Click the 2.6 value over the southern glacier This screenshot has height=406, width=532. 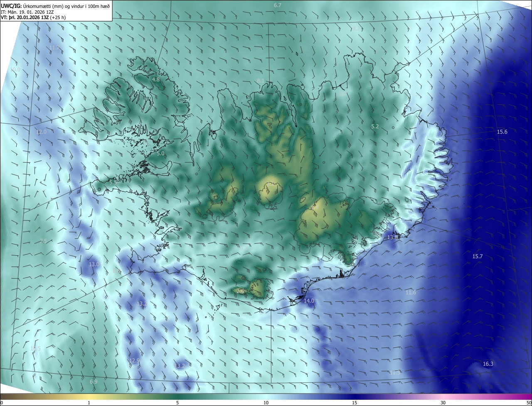pyautogui.click(x=240, y=291)
